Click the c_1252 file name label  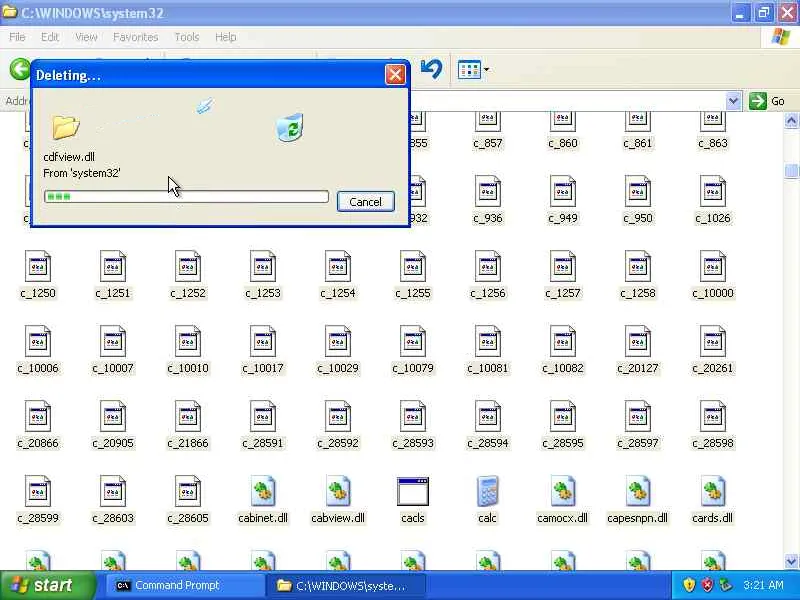pyautogui.click(x=188, y=293)
